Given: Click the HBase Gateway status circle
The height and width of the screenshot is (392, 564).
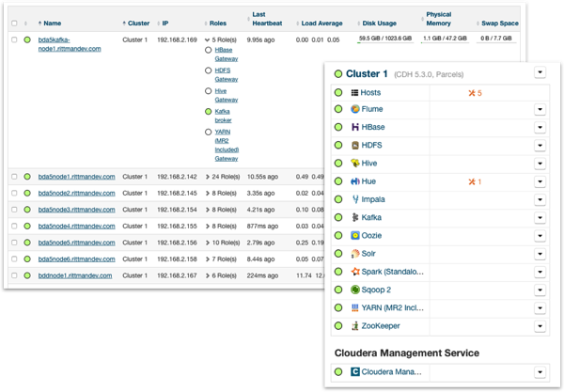Looking at the screenshot, I should click(208, 50).
